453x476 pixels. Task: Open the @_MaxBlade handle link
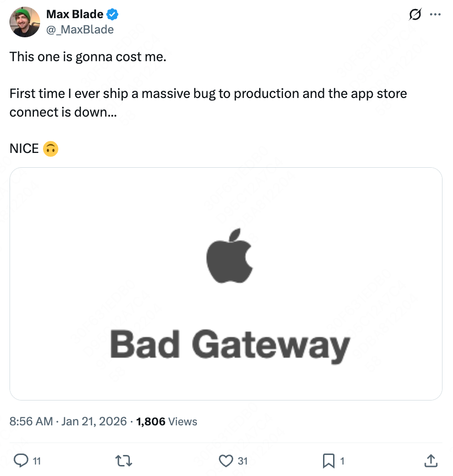tap(80, 30)
